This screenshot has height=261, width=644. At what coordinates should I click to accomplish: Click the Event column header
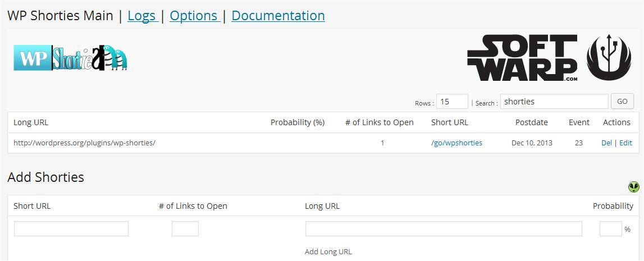tap(579, 122)
